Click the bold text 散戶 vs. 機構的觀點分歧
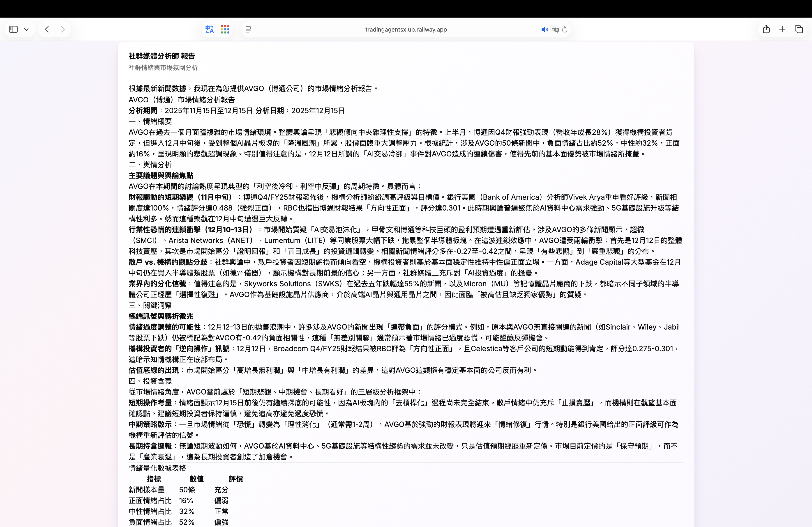812x527 pixels. pyautogui.click(x=168, y=262)
